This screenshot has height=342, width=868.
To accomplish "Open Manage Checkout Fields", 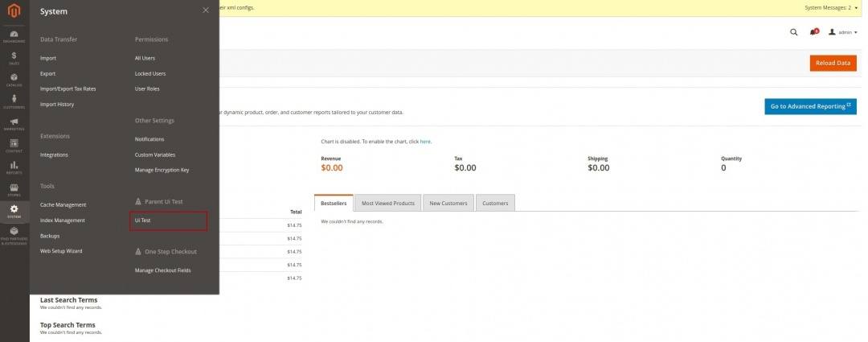I will pos(162,270).
